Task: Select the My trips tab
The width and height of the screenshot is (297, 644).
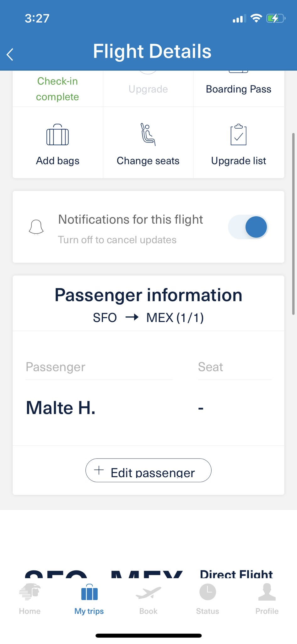Action: (x=89, y=599)
